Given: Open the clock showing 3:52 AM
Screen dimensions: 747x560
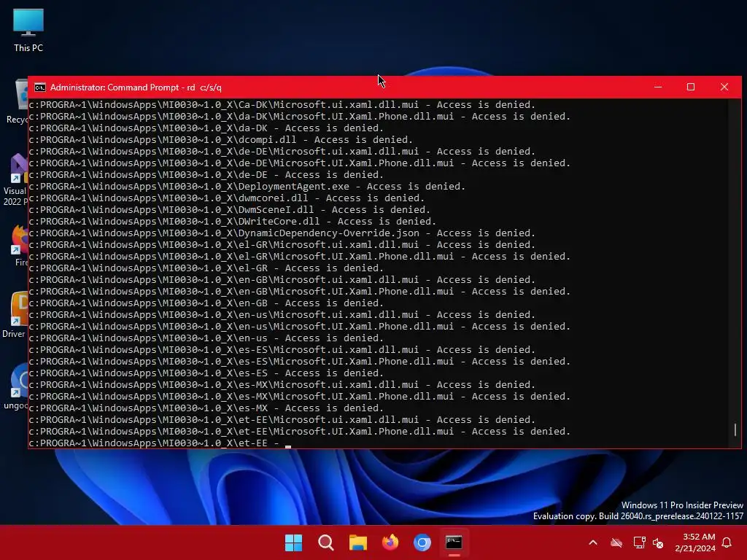Looking at the screenshot, I should click(x=695, y=542).
